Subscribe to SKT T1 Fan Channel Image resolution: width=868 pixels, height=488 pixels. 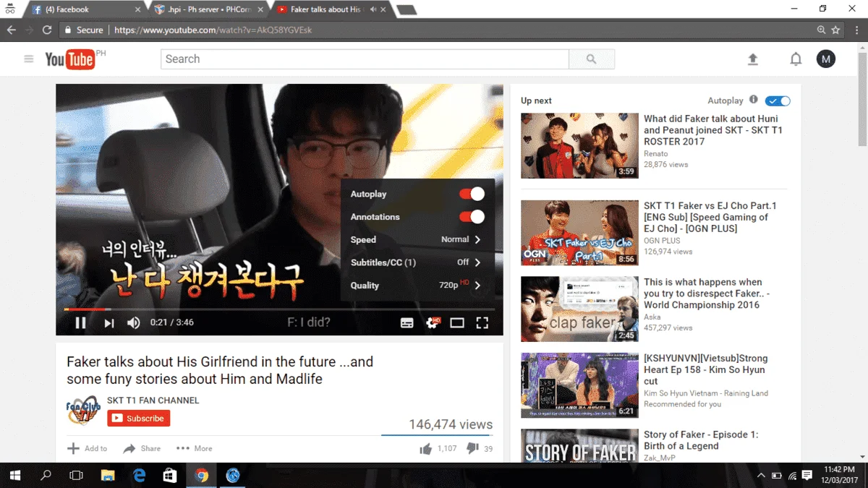pyautogui.click(x=139, y=418)
